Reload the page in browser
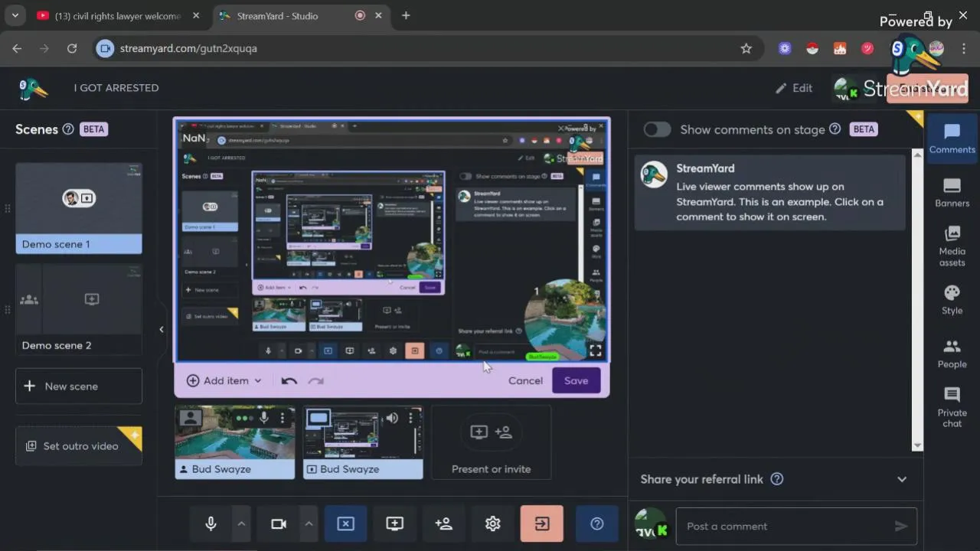This screenshot has width=980, height=551. point(72,48)
